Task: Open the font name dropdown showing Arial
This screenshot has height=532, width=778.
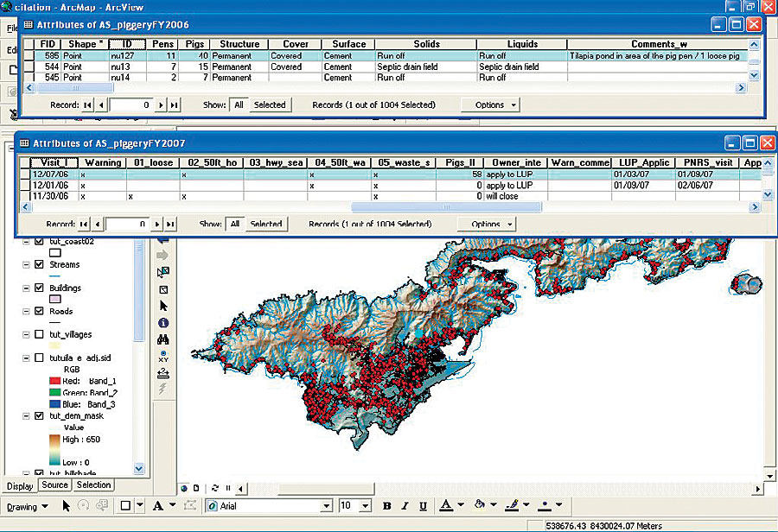Action: click(326, 506)
